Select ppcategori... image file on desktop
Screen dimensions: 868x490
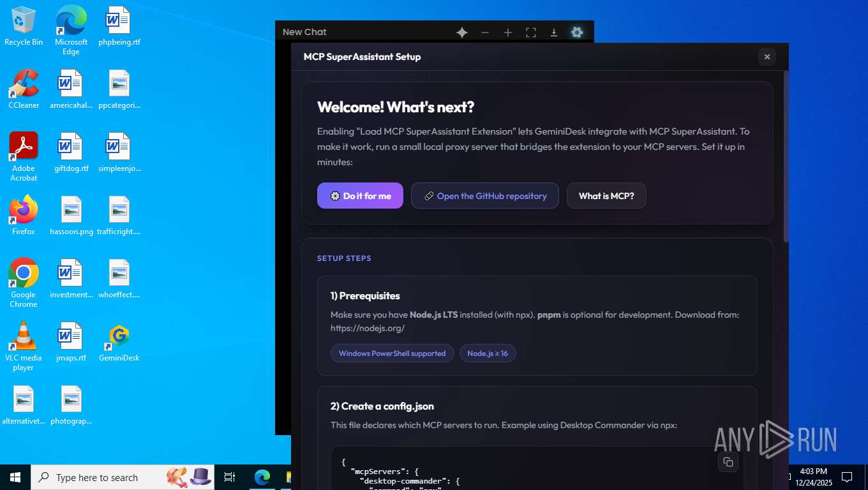coord(119,89)
